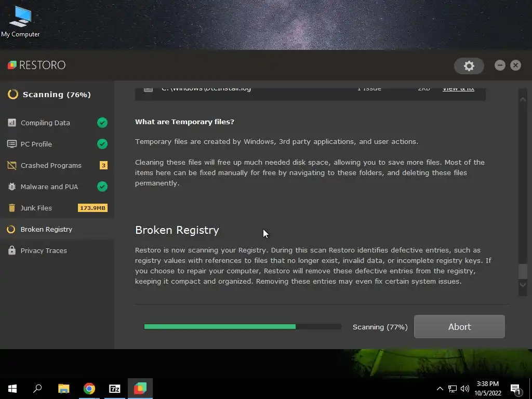Launch Google Chrome from taskbar
The image size is (532, 399).
(x=89, y=389)
